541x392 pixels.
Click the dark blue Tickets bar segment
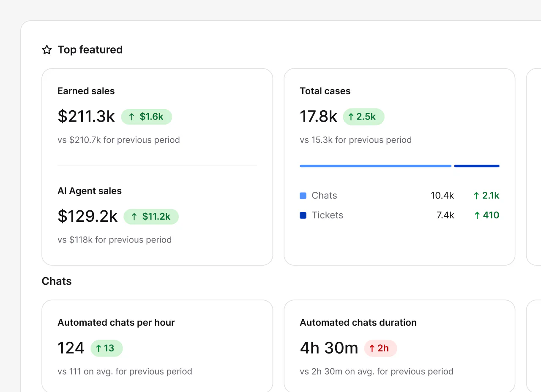coord(477,166)
